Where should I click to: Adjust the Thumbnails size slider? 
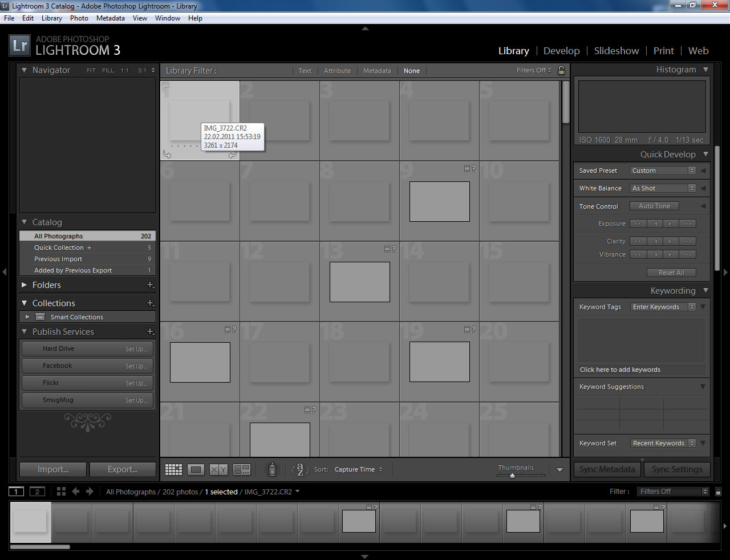point(512,475)
